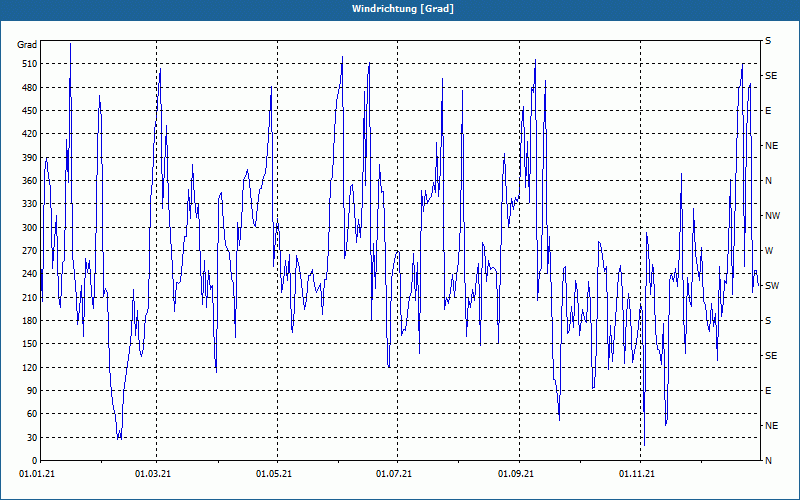Viewport: 800px width, 500px height.
Task: Select the 120 degree axis label
Action: pyautogui.click(x=30, y=367)
